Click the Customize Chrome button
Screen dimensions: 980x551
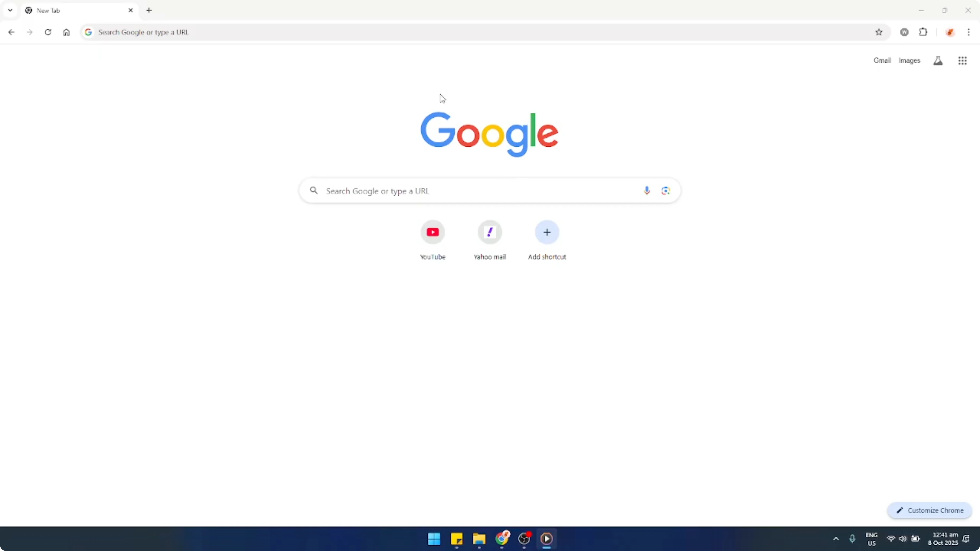coord(929,510)
